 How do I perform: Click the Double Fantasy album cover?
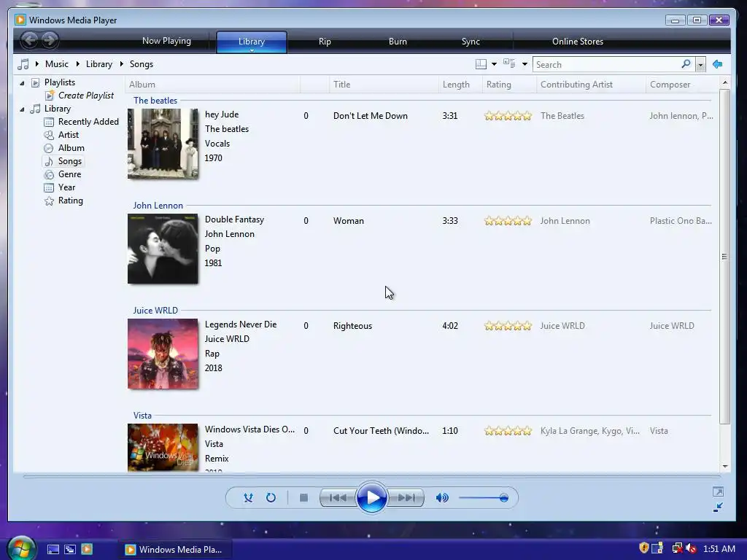(163, 249)
